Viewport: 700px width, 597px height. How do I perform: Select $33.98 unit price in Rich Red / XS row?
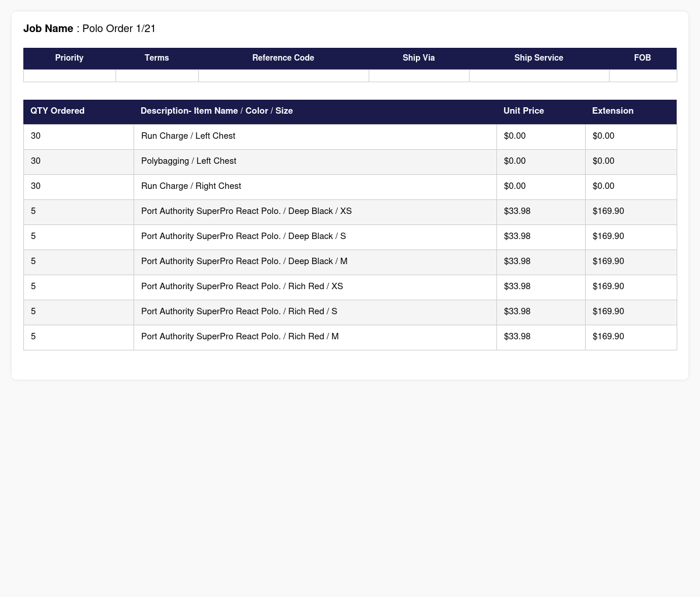point(517,286)
